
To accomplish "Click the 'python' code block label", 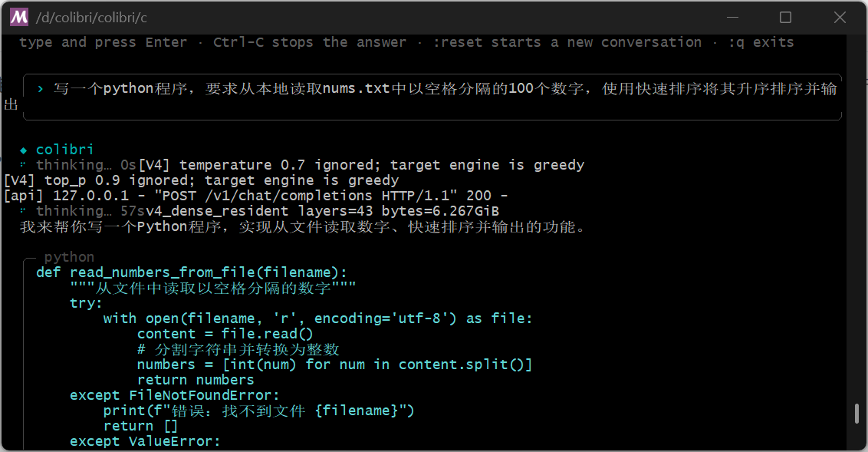I will coord(69,257).
